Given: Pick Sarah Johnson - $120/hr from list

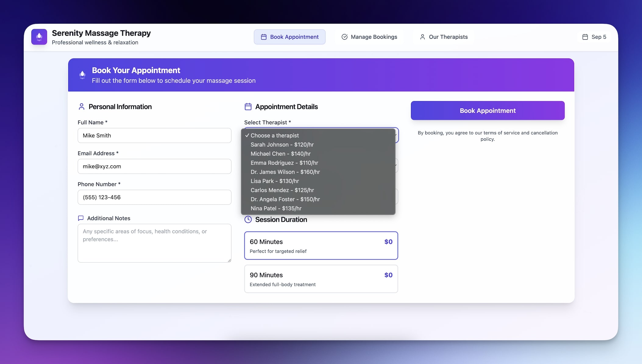Looking at the screenshot, I should (282, 145).
